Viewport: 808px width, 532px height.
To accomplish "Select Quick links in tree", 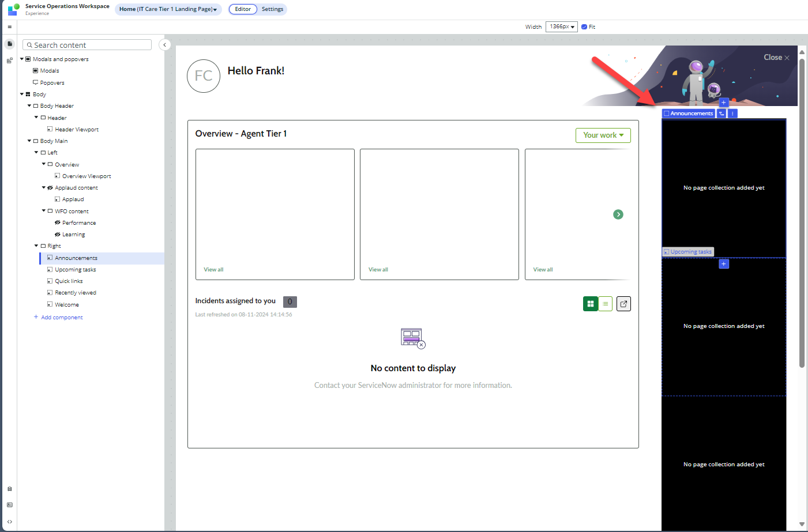I will (x=69, y=281).
